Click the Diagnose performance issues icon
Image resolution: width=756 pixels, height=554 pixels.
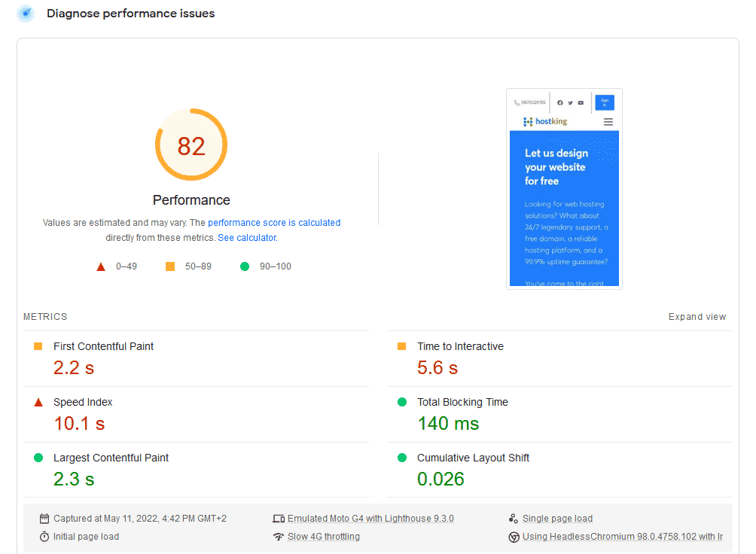tap(25, 14)
